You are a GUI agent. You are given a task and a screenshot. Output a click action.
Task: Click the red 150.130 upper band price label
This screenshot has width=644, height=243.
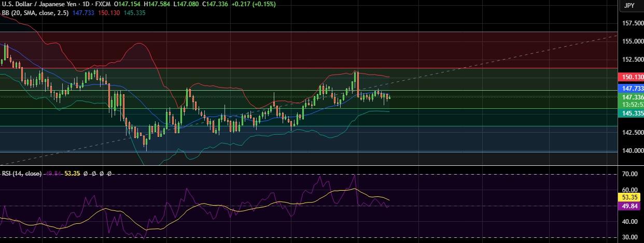point(632,77)
